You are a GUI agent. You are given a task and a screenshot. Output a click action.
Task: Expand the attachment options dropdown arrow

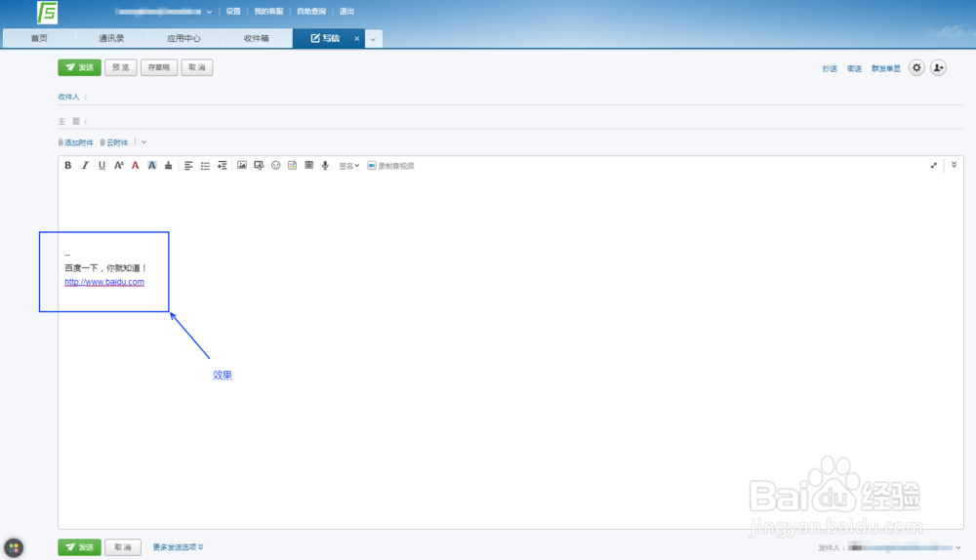coord(143,142)
